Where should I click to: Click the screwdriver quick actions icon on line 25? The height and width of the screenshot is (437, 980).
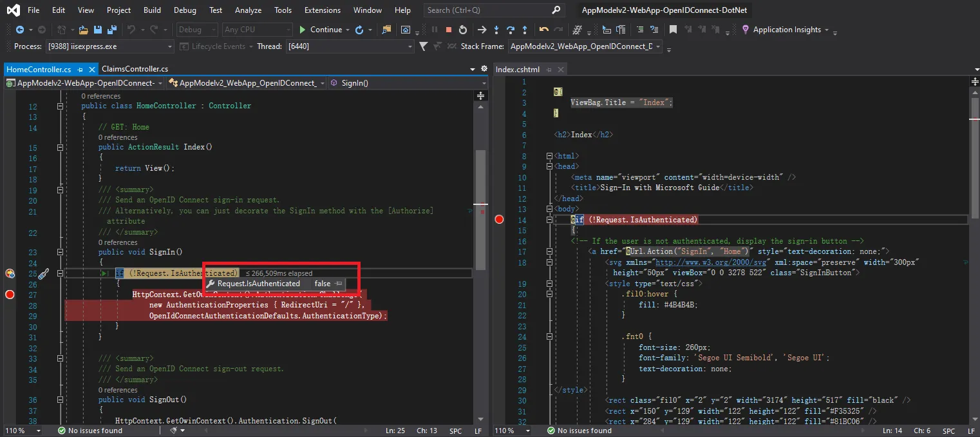[x=43, y=274]
